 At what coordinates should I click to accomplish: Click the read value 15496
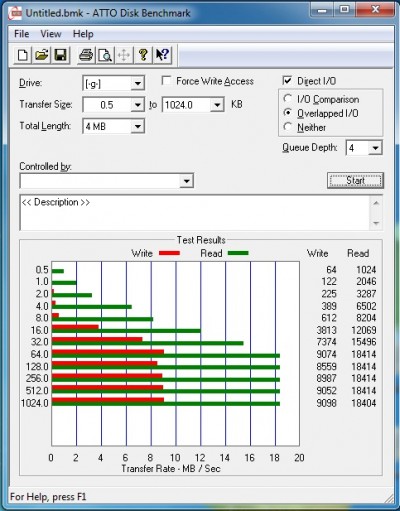pos(364,342)
